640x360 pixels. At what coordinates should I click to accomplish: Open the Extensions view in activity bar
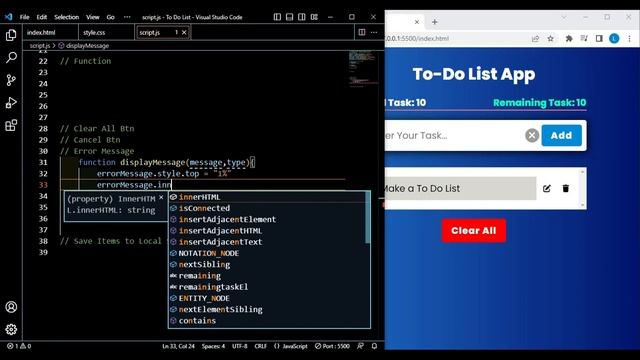[11, 125]
